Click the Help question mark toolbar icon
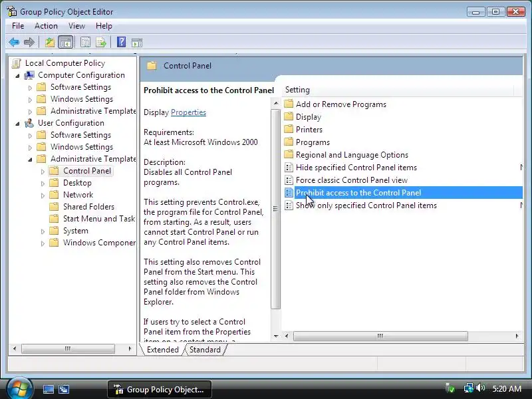 121,43
